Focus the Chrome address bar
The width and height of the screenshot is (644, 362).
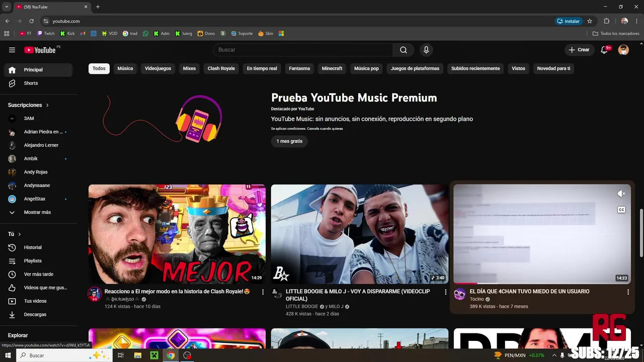pyautogui.click(x=297, y=21)
